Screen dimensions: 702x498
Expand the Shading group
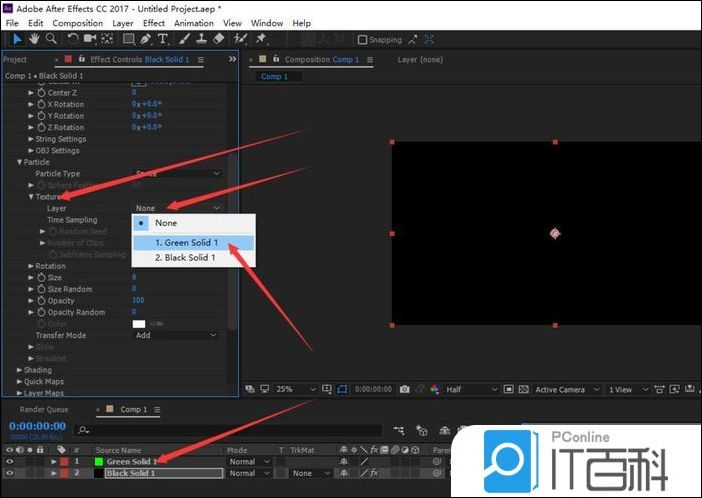[19, 369]
